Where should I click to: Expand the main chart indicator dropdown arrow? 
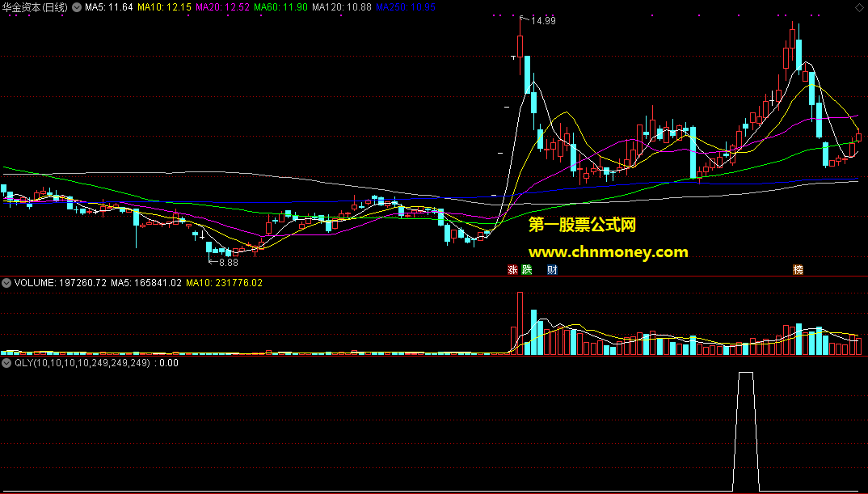77,7
